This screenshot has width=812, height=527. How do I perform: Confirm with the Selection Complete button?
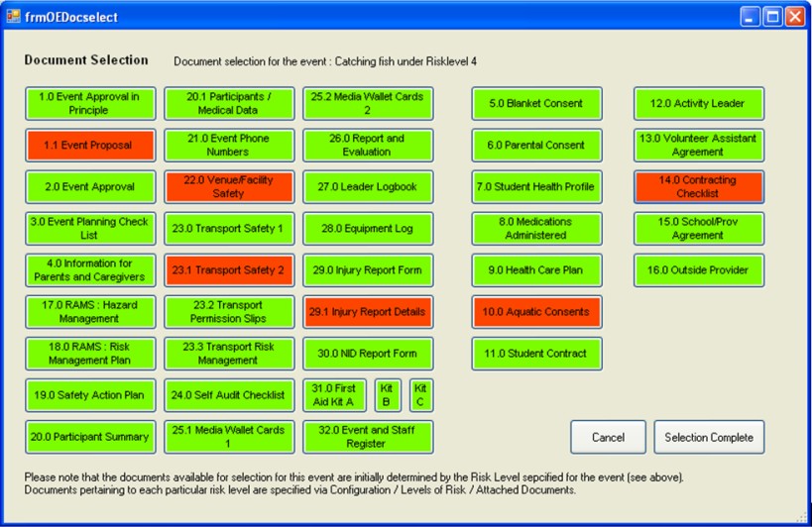pos(709,438)
